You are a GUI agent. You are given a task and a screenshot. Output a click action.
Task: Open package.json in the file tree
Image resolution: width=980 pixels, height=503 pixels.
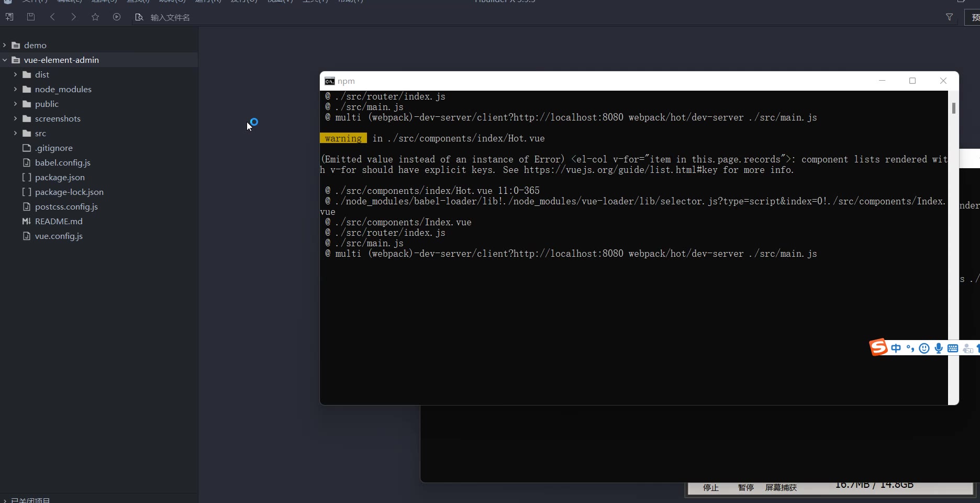pyautogui.click(x=60, y=177)
